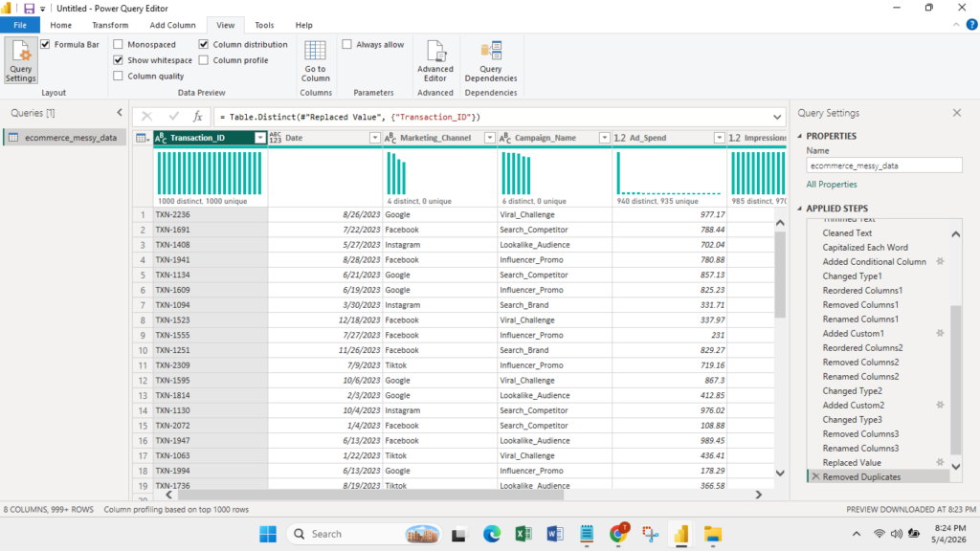Click the Windows taskbar Search box
This screenshot has width=980, height=551.
coord(365,534)
